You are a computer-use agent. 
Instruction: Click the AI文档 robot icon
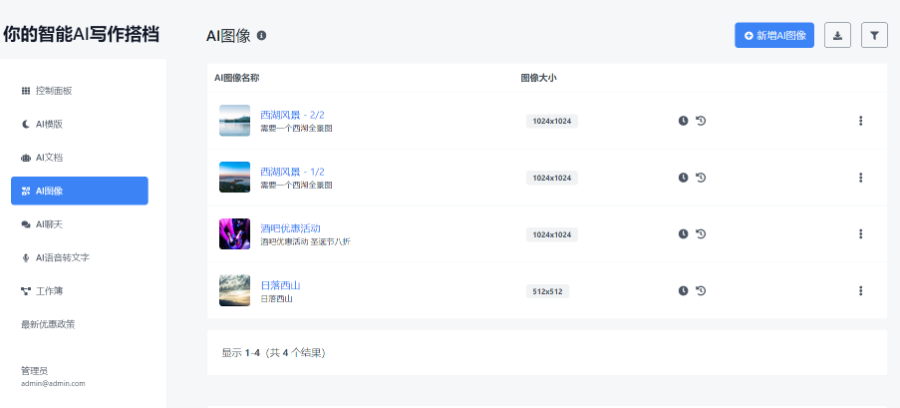click(25, 158)
